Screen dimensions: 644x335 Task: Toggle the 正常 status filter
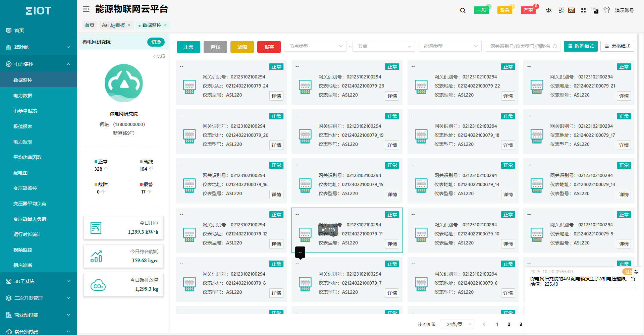pos(189,47)
